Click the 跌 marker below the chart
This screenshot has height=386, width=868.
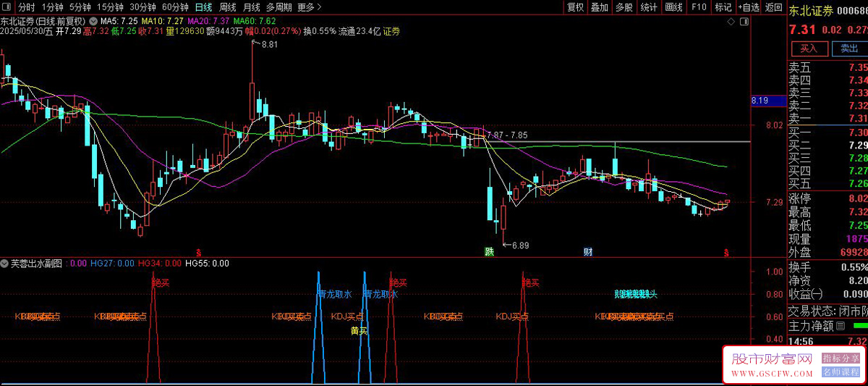(x=490, y=252)
